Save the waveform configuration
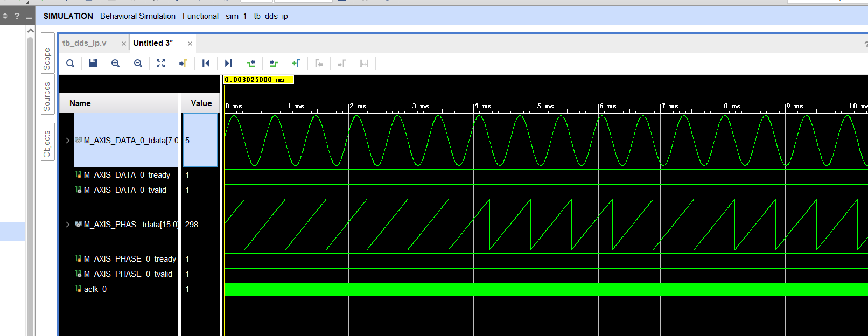 point(93,64)
